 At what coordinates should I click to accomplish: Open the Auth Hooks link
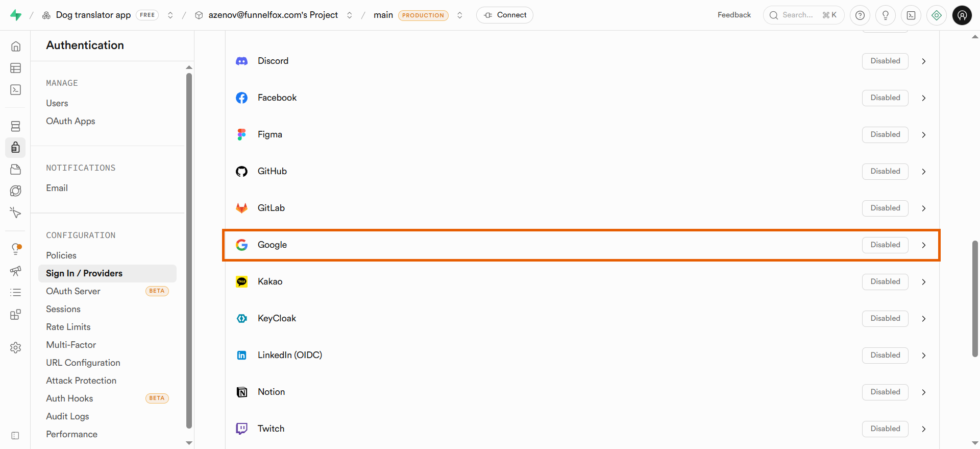coord(69,398)
